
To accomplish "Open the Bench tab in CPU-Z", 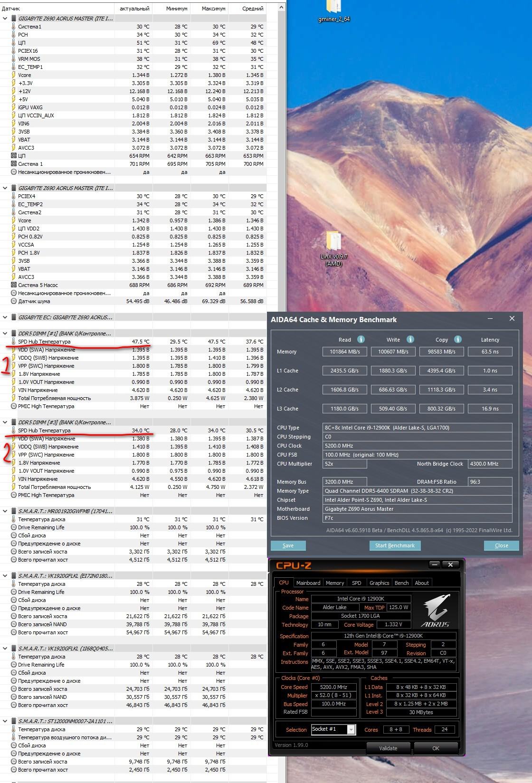I will 401,583.
